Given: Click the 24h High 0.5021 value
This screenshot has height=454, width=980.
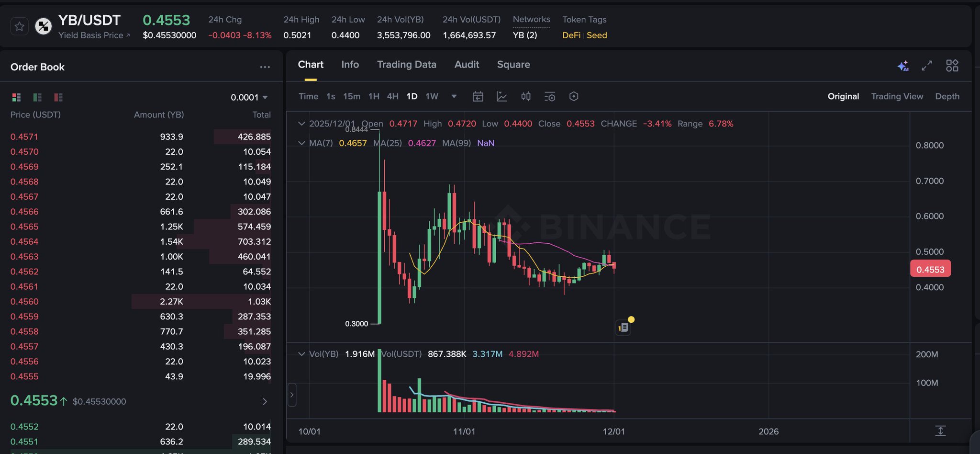Looking at the screenshot, I should pyautogui.click(x=297, y=35).
